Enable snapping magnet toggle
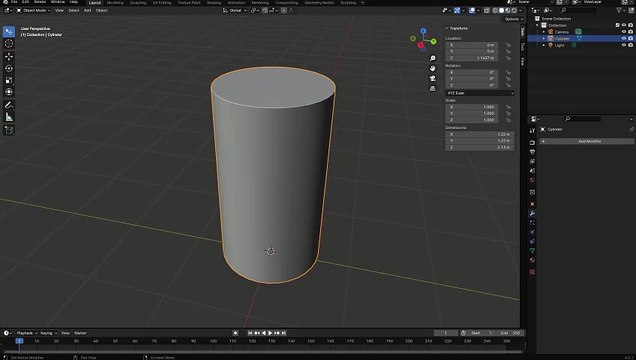 [x=265, y=11]
